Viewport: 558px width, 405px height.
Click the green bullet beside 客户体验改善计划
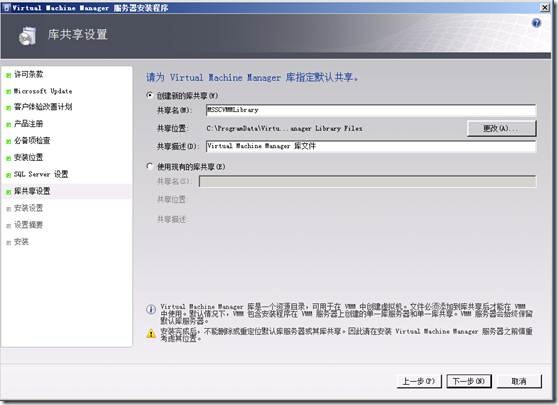point(9,108)
